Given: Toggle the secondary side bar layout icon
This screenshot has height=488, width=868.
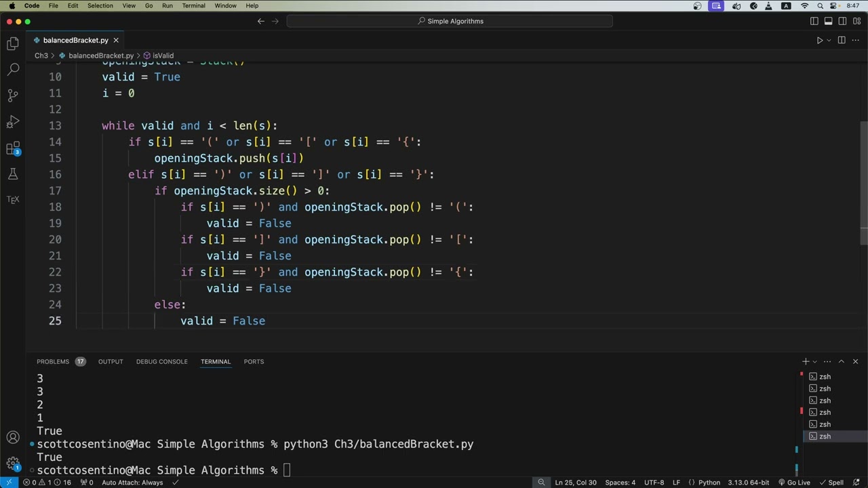Looking at the screenshot, I should click(x=842, y=21).
